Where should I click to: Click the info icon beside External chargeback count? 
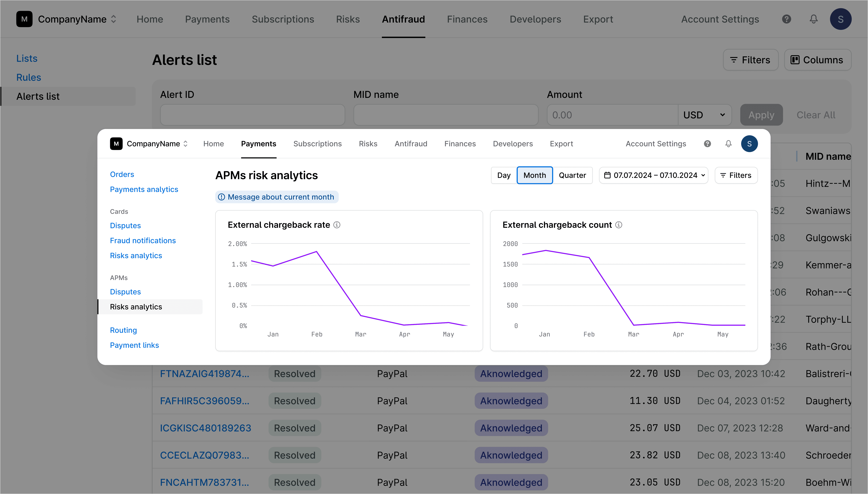point(619,225)
